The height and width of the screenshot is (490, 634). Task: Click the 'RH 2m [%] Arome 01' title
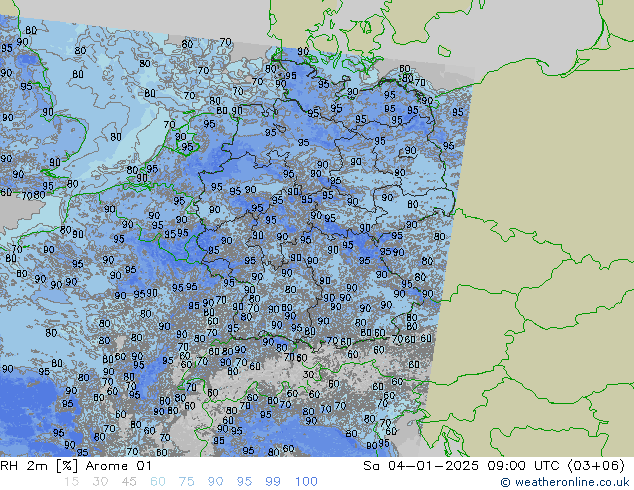click(x=76, y=466)
